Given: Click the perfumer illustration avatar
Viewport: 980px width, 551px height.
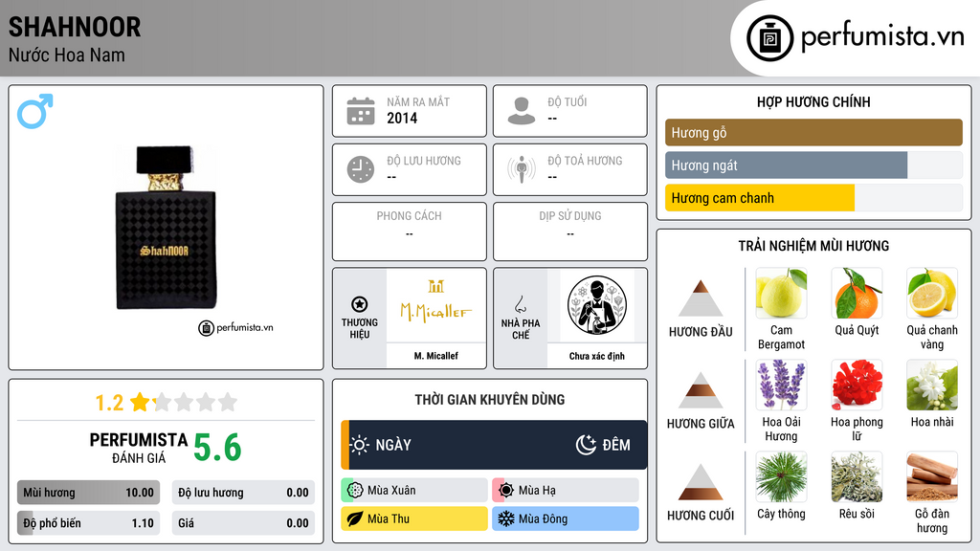Looking at the screenshot, I should point(597,305).
